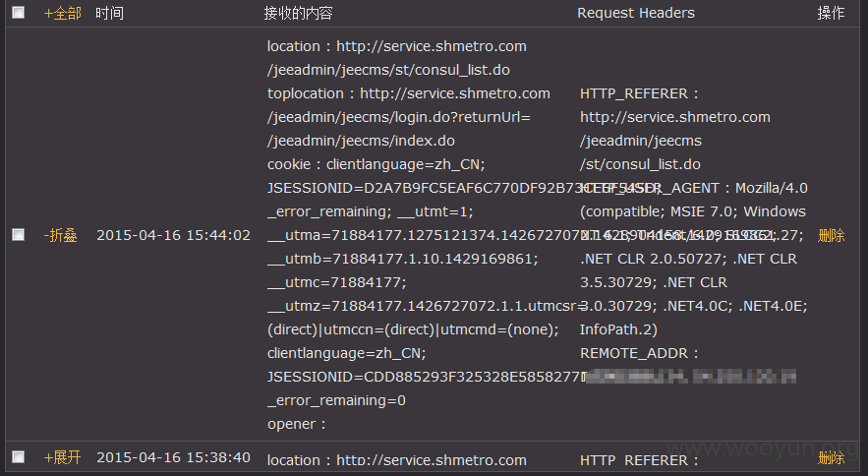Check the box for the 15:44:02 record

[x=19, y=234]
